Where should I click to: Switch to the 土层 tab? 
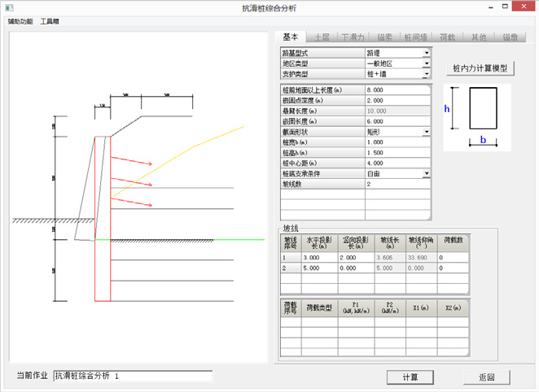(322, 37)
